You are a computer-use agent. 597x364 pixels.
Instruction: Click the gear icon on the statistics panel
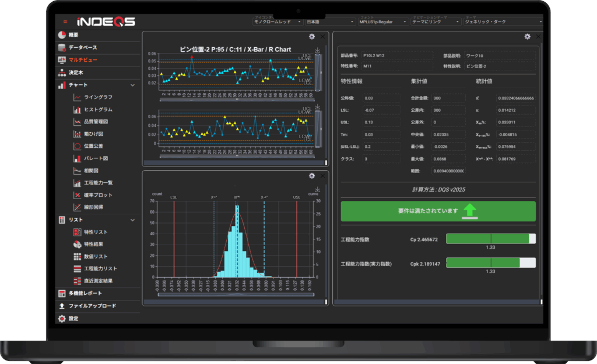pyautogui.click(x=528, y=36)
